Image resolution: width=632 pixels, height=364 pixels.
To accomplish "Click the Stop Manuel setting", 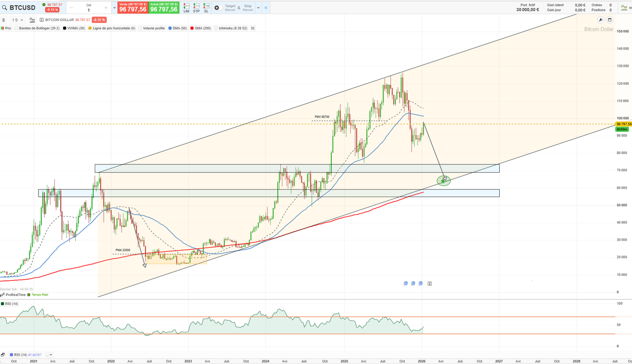I will 248,8.
